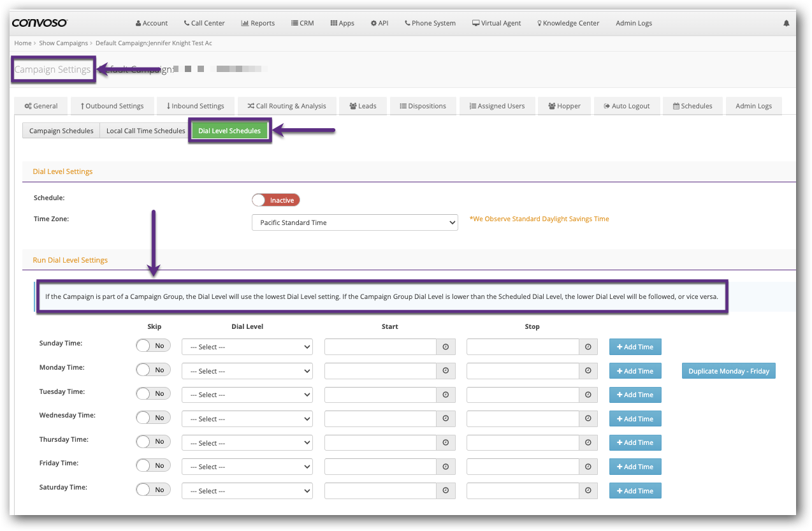Select Local Call Time Schedules sub-tab
Image resolution: width=812 pixels, height=531 pixels.
pyautogui.click(x=146, y=131)
